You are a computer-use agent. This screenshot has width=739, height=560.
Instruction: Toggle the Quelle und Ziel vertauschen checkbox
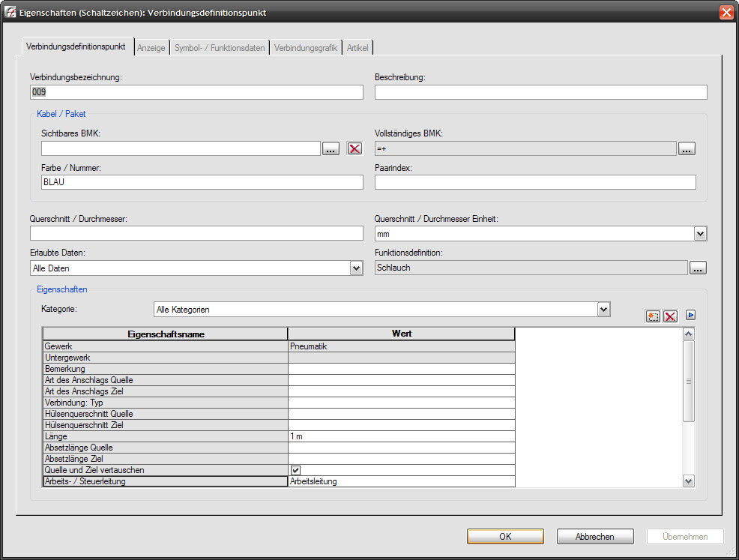pos(295,471)
